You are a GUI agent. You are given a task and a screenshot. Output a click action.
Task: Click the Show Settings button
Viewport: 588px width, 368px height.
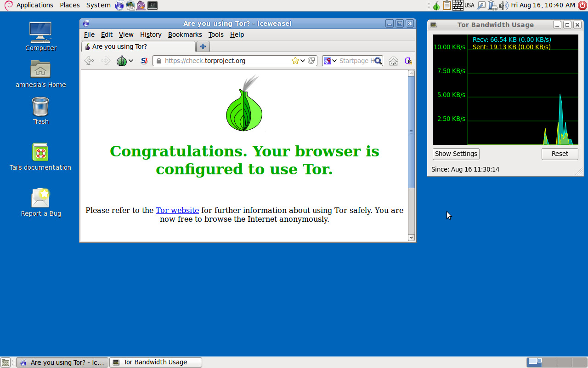(456, 154)
